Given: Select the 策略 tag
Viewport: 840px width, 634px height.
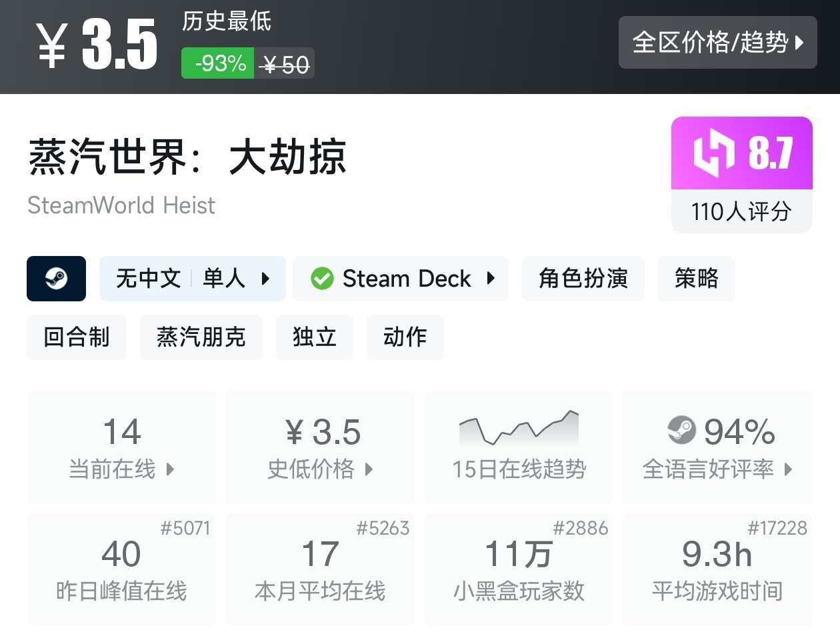Looking at the screenshot, I should pyautogui.click(x=697, y=279).
